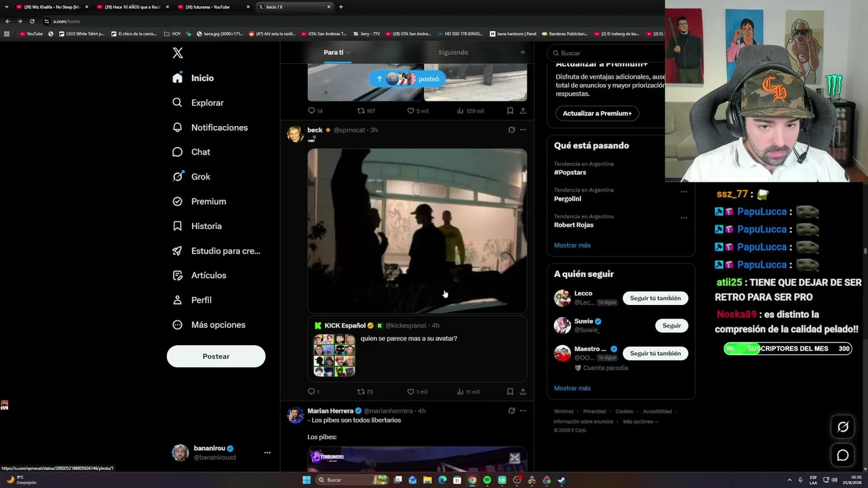
Task: Expand Más opciones in the sidebar
Action: [209, 325]
